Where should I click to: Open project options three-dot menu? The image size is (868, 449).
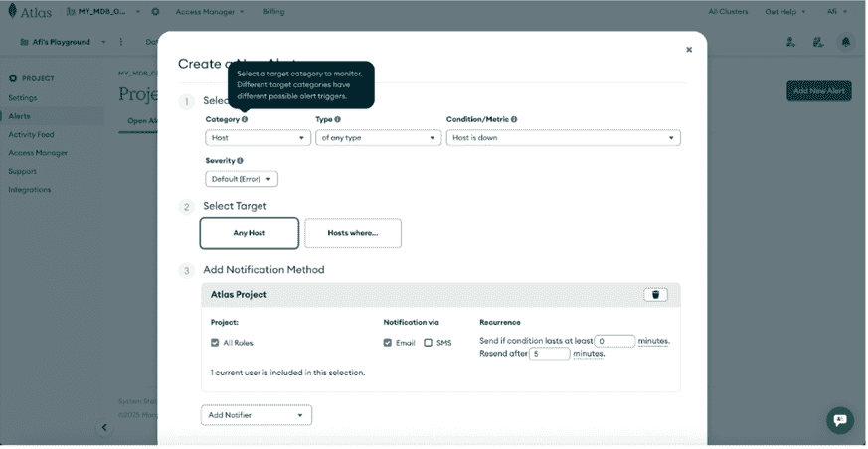tap(121, 42)
